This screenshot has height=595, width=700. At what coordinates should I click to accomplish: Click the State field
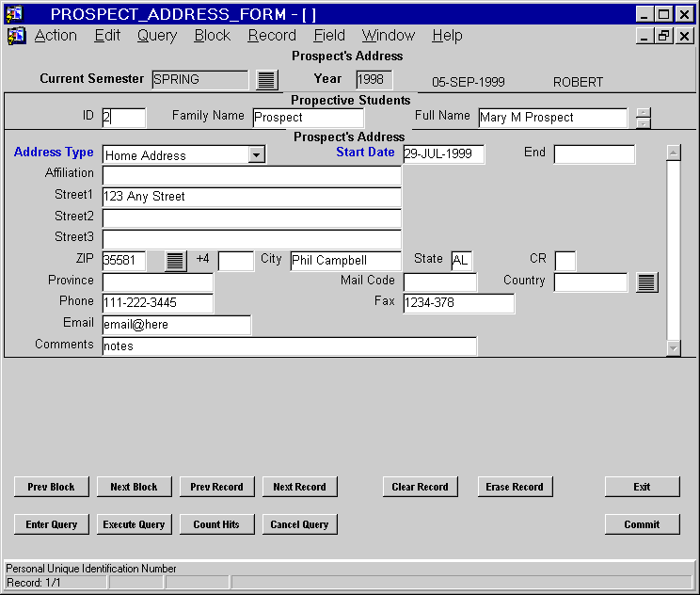(462, 261)
